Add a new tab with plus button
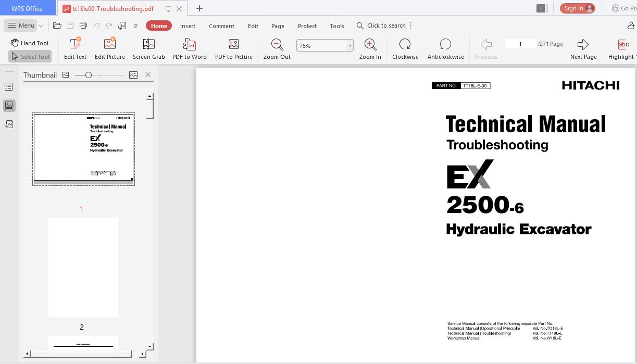Viewport: 637px width, 364px height. pos(199,8)
